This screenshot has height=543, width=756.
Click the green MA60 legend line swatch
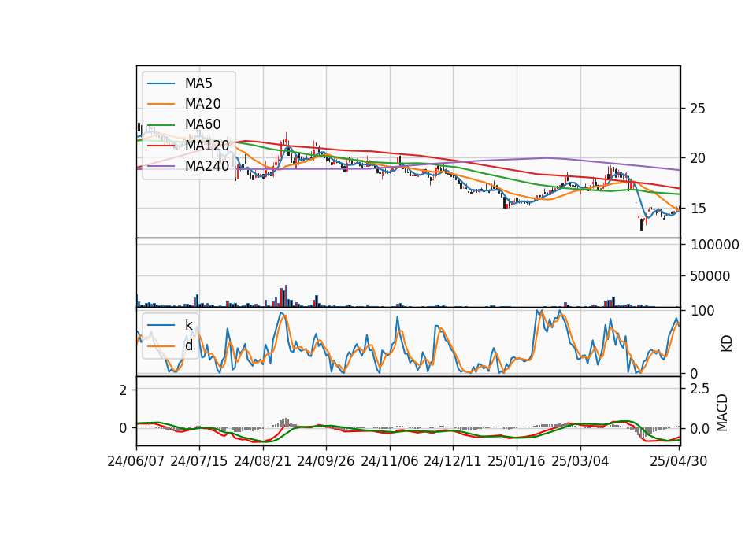tap(161, 124)
